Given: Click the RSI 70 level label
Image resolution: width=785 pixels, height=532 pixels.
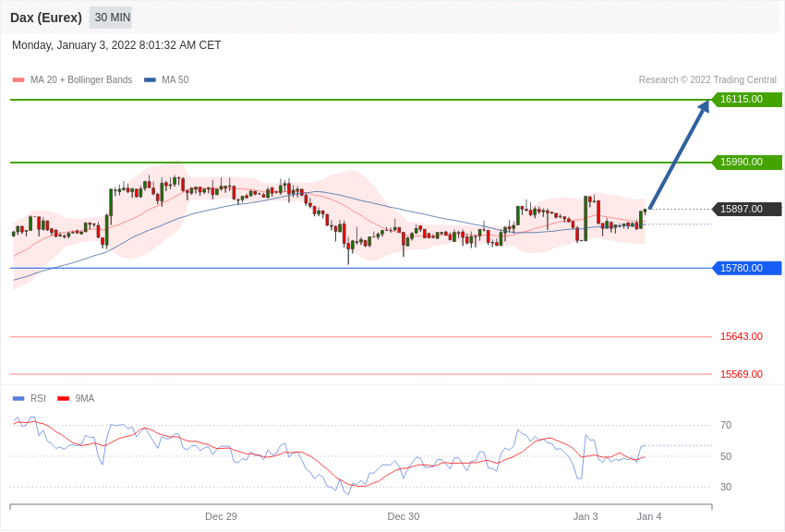Looking at the screenshot, I should (x=725, y=426).
